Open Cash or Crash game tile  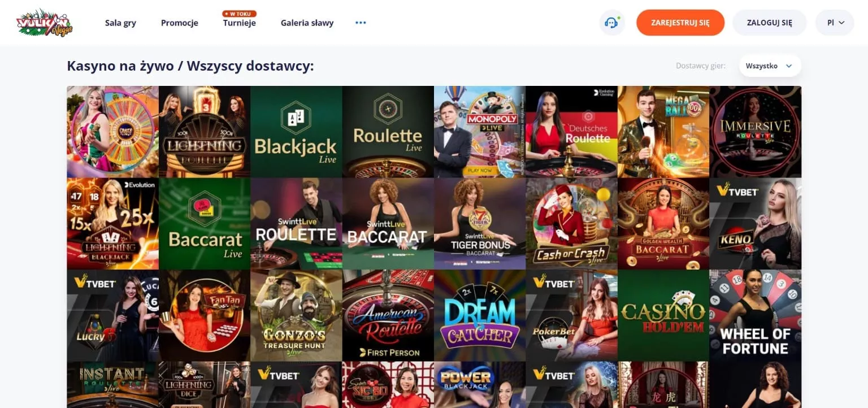click(572, 224)
